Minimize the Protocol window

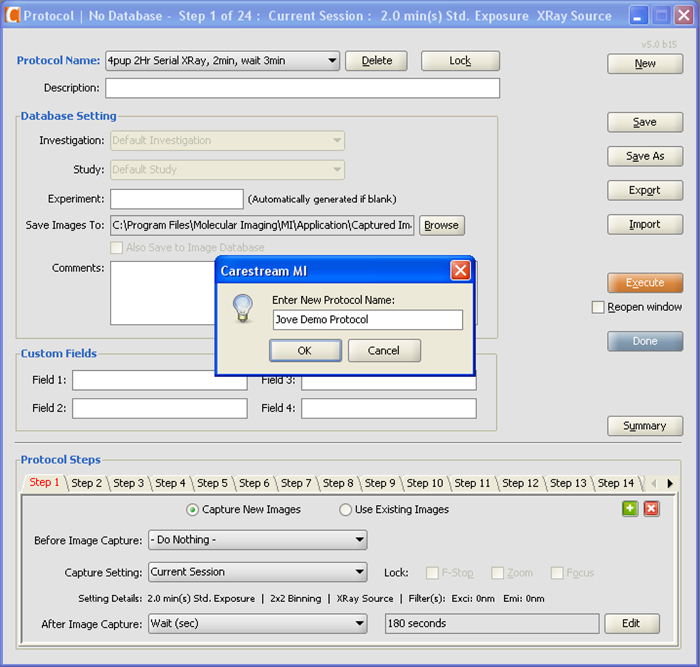[638, 16]
